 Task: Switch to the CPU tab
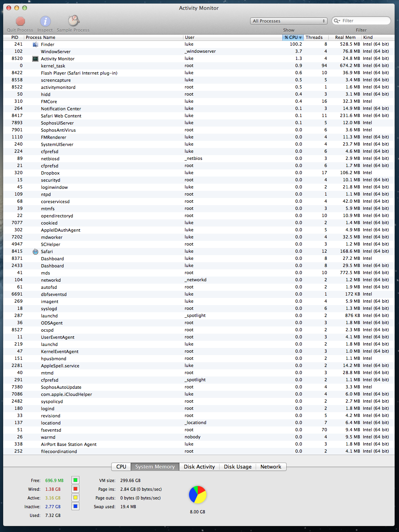point(121,467)
